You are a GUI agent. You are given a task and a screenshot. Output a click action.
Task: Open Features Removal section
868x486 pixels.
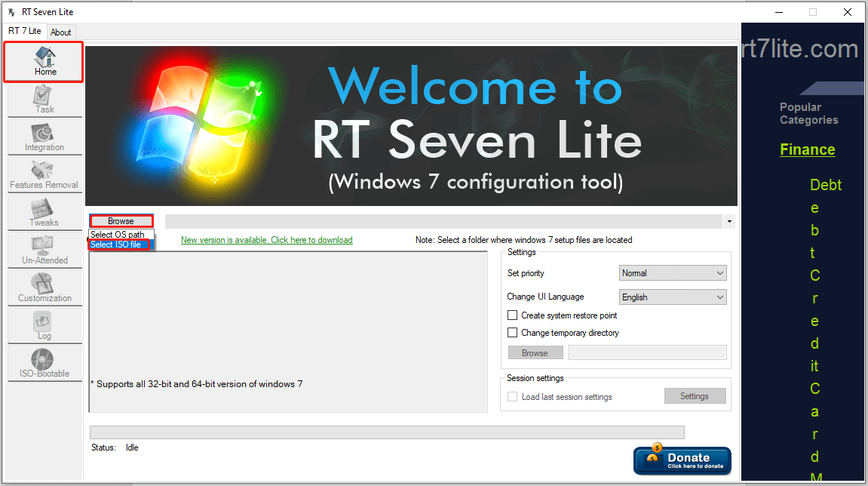(44, 176)
